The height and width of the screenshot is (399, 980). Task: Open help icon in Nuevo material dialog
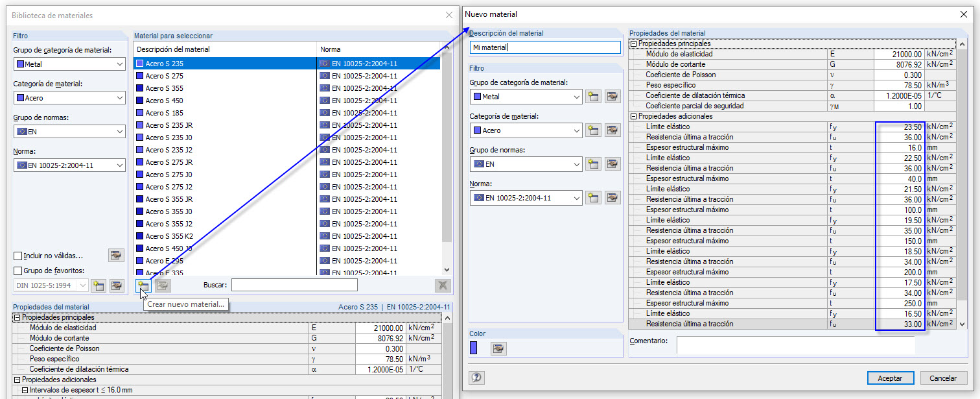point(477,378)
